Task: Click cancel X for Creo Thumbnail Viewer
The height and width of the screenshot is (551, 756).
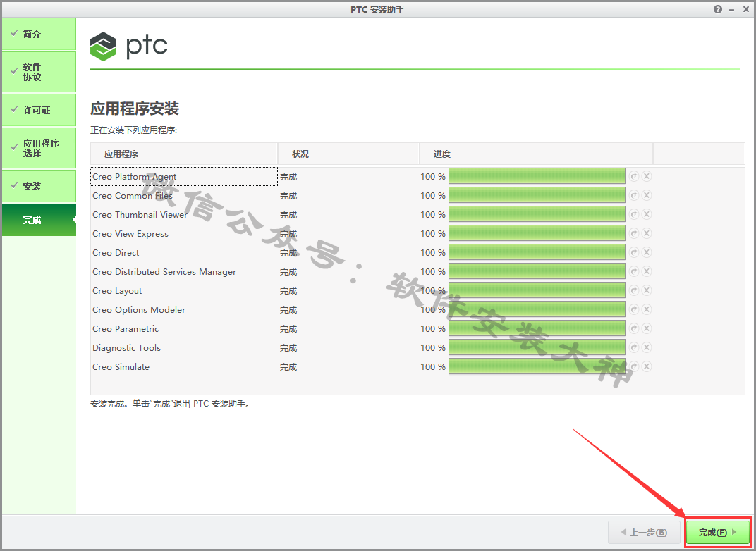Action: [x=647, y=214]
